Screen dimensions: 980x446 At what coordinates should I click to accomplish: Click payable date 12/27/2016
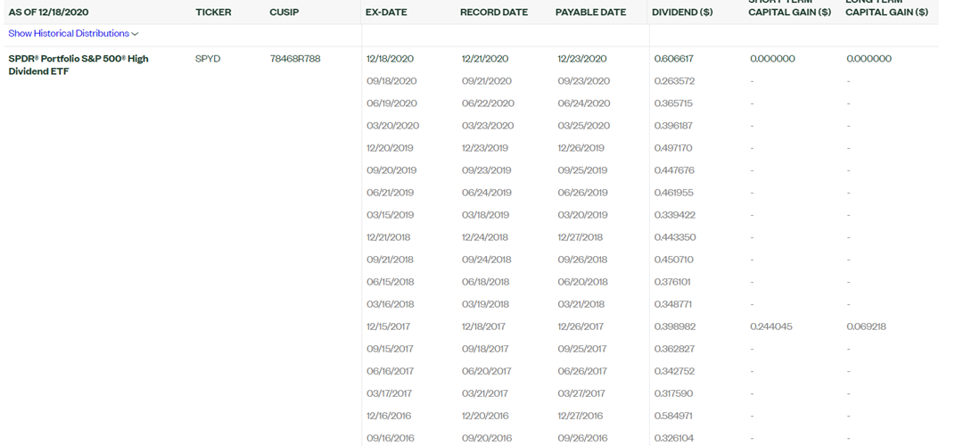[581, 416]
